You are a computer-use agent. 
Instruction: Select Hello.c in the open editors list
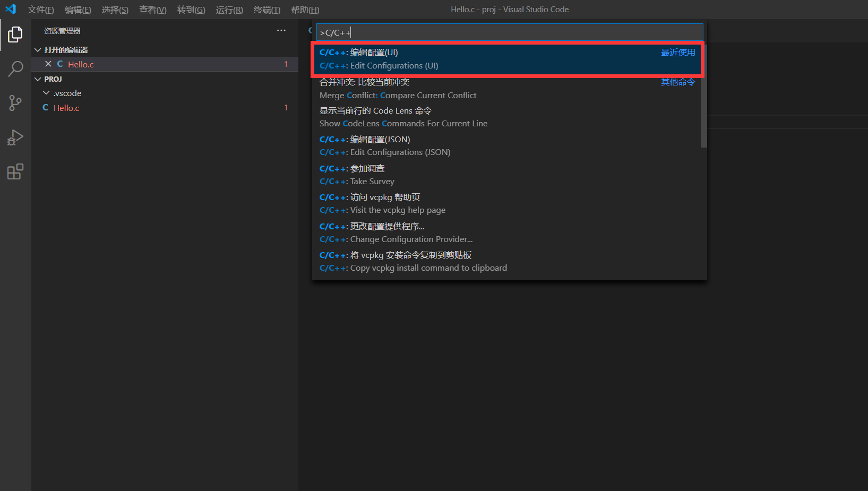pyautogui.click(x=165, y=64)
